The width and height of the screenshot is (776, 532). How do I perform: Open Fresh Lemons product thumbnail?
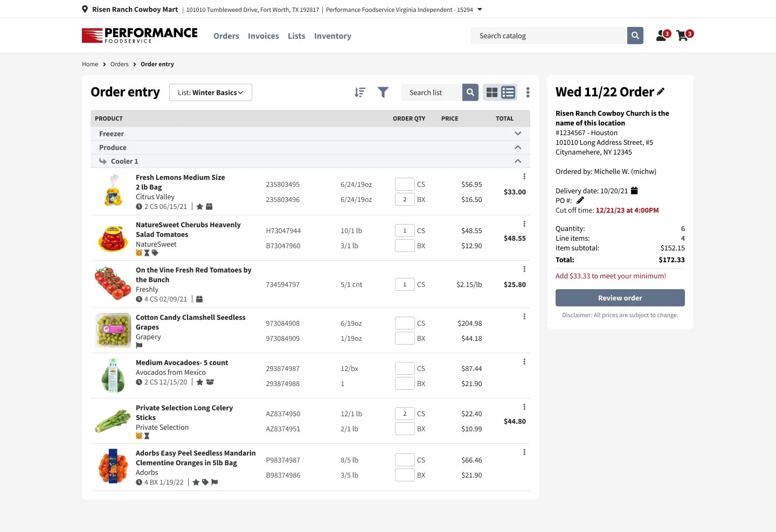coord(113,191)
